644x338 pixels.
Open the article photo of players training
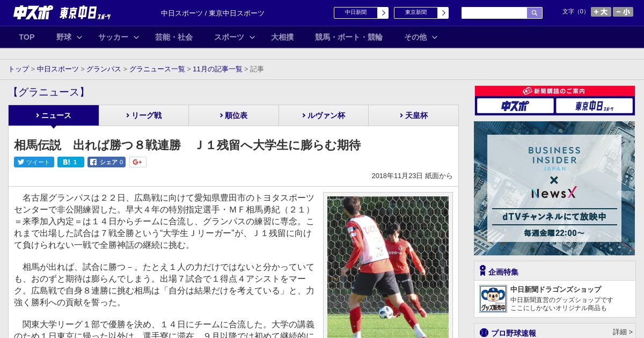tap(388, 267)
